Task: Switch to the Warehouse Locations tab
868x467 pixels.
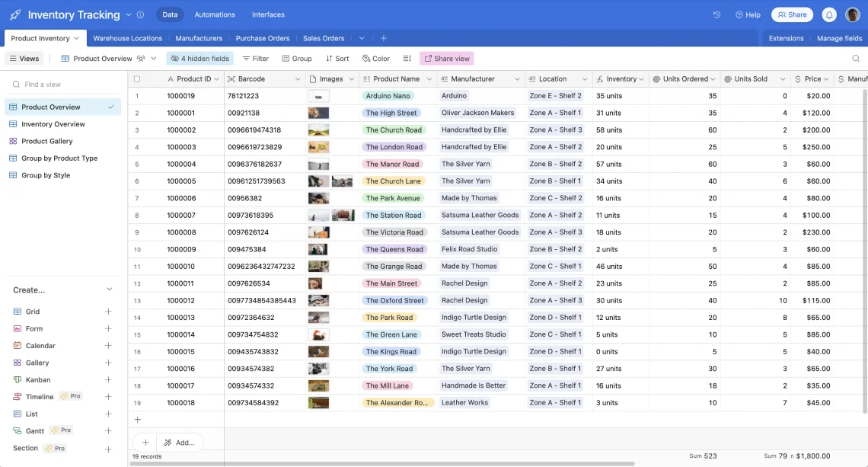Action: (127, 38)
